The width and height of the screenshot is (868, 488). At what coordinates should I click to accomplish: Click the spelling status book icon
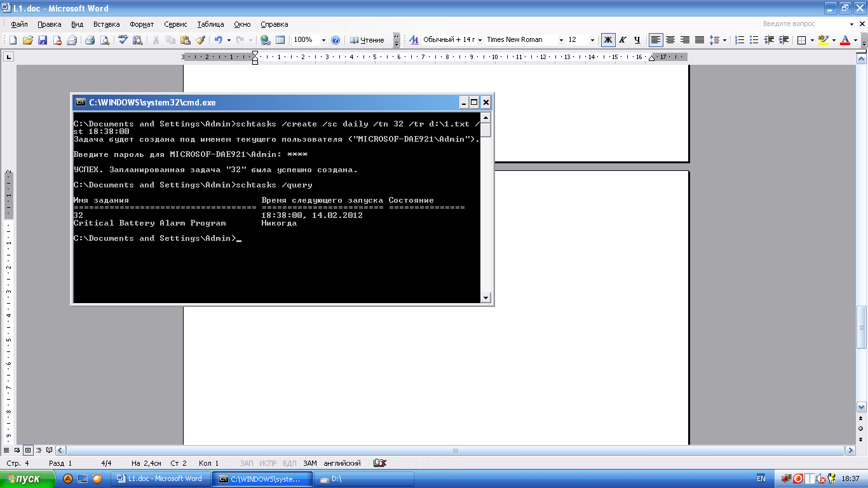click(380, 463)
